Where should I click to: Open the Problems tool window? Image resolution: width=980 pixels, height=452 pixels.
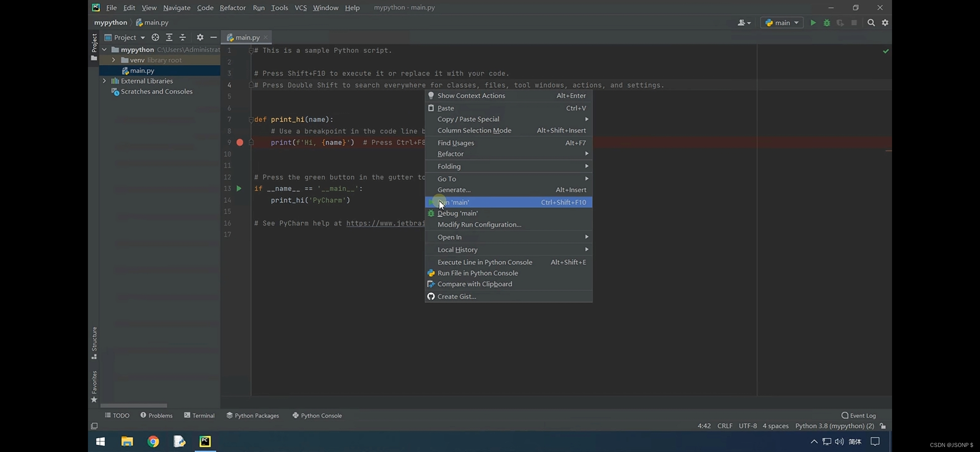(156, 415)
